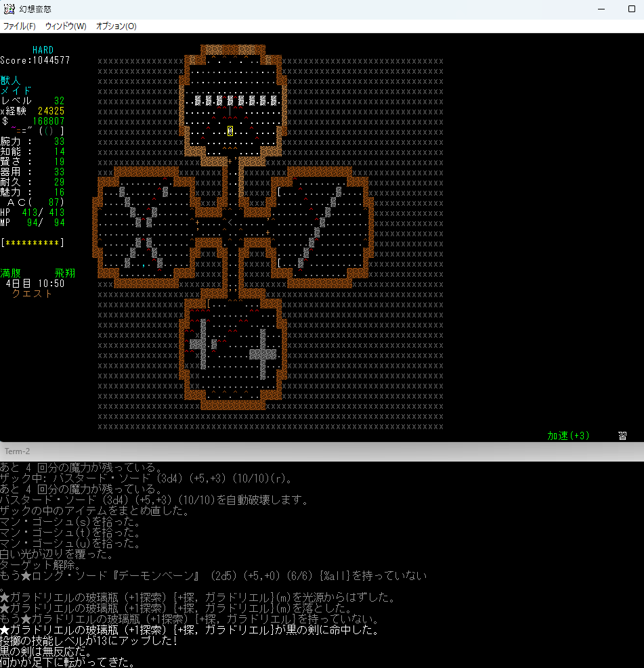Open the ウィンドウ(W) menu
The height and width of the screenshot is (668, 644).
[x=66, y=26]
